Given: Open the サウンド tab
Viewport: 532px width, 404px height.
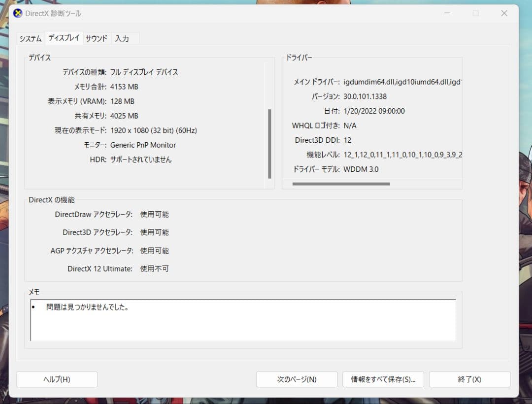Looking at the screenshot, I should tap(96, 38).
